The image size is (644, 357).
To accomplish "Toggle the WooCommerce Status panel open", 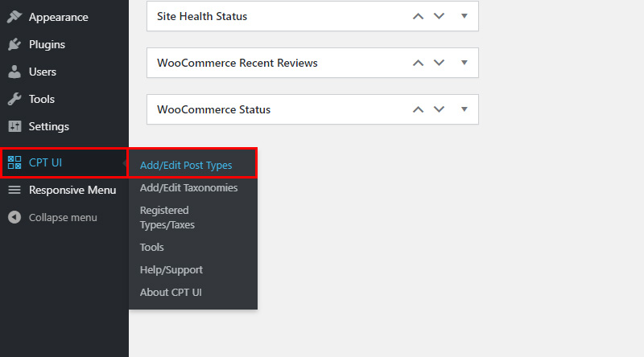I will [x=464, y=109].
